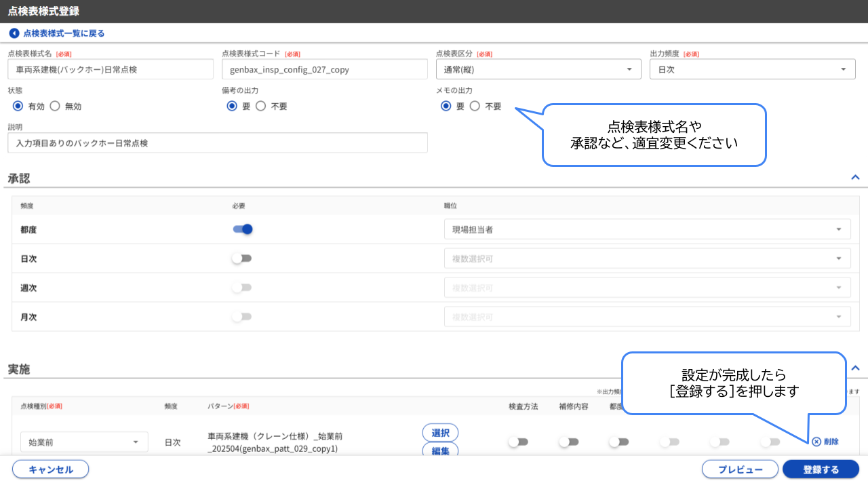Collapse the 承認 section with its chevron
This screenshot has width=868, height=483.
pyautogui.click(x=855, y=176)
